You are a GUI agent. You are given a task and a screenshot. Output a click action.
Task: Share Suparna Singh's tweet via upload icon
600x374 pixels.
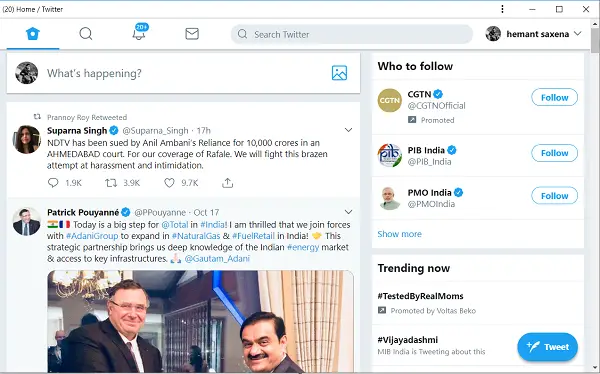(x=227, y=183)
